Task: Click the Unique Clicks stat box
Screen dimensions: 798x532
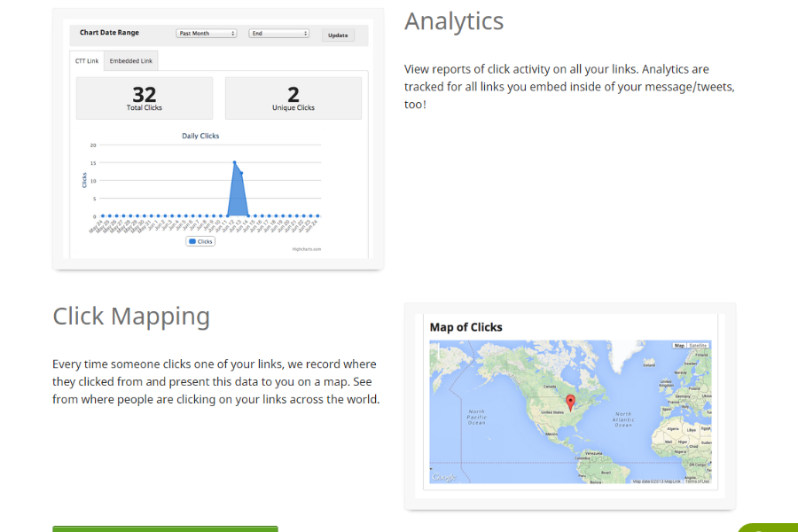Action: point(293,98)
